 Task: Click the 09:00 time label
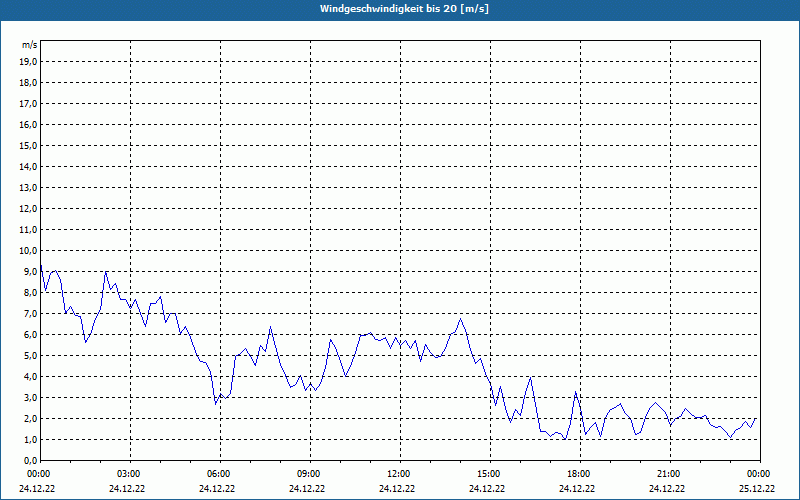308,474
